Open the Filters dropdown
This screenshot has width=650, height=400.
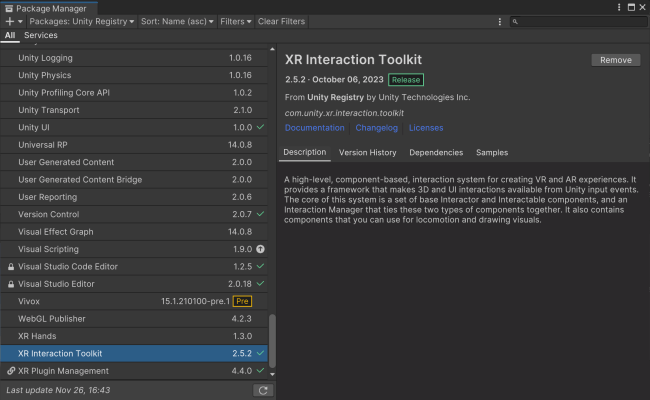click(235, 21)
